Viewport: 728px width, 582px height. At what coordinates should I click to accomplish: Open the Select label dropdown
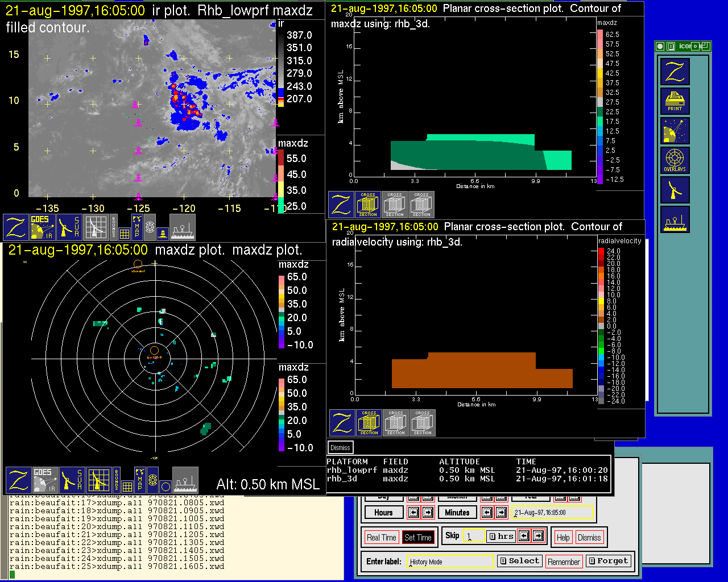(519, 561)
